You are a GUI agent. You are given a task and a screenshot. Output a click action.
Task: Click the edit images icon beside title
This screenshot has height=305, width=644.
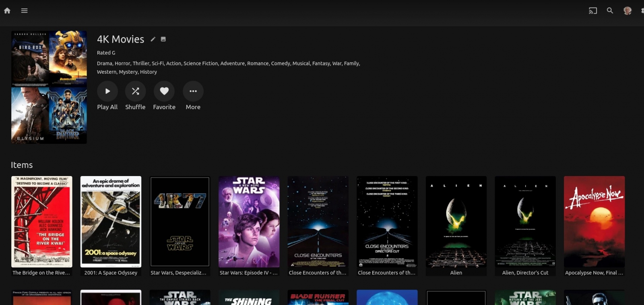(163, 39)
